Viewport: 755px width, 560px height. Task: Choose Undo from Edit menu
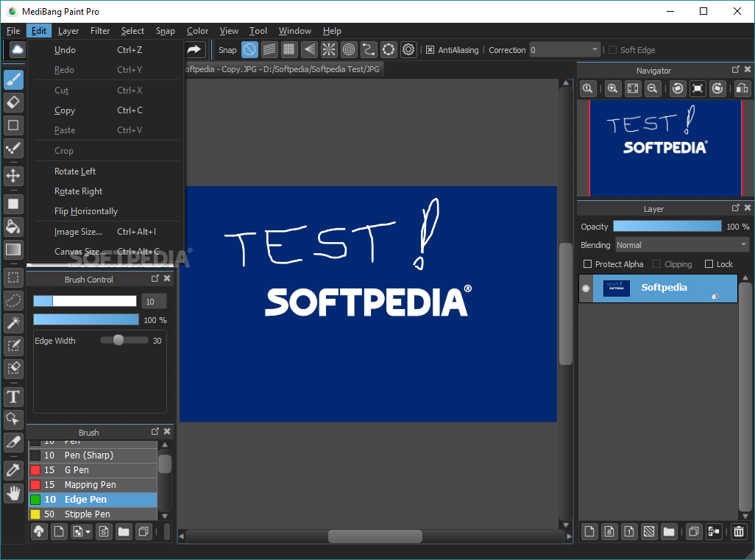[x=107, y=50]
